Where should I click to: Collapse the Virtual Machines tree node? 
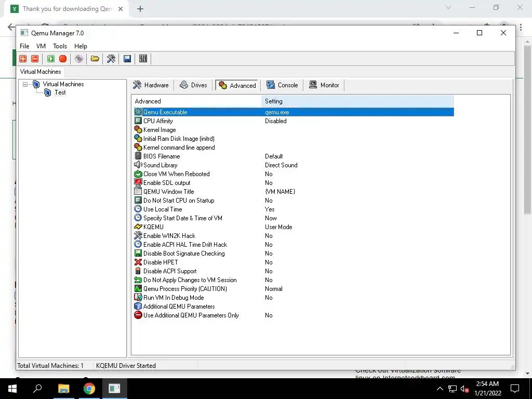coord(25,84)
